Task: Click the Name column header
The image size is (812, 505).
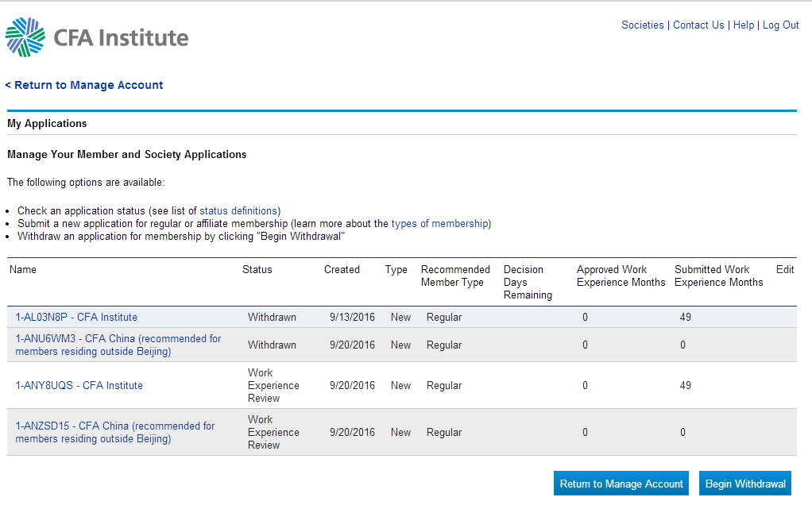Action: point(23,270)
